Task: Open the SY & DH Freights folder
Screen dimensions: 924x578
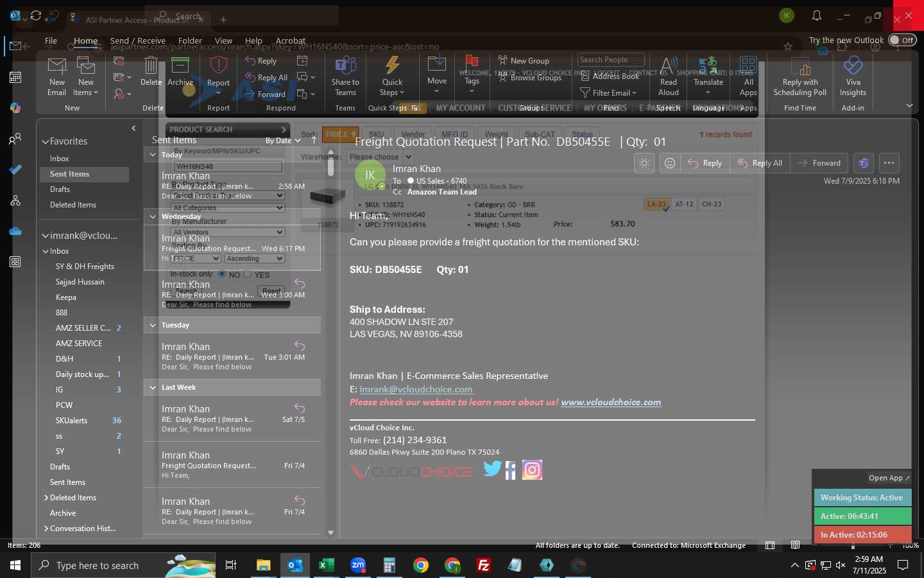Action: [85, 267]
